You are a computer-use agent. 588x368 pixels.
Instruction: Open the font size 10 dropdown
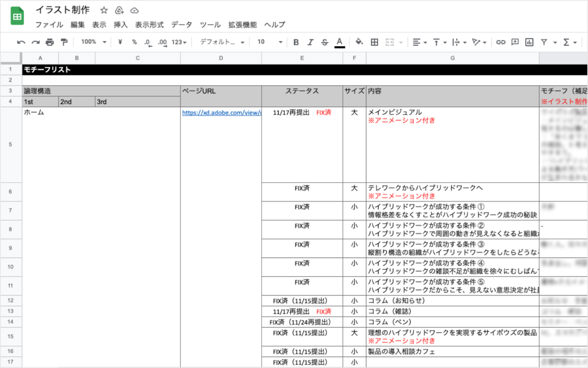point(270,42)
